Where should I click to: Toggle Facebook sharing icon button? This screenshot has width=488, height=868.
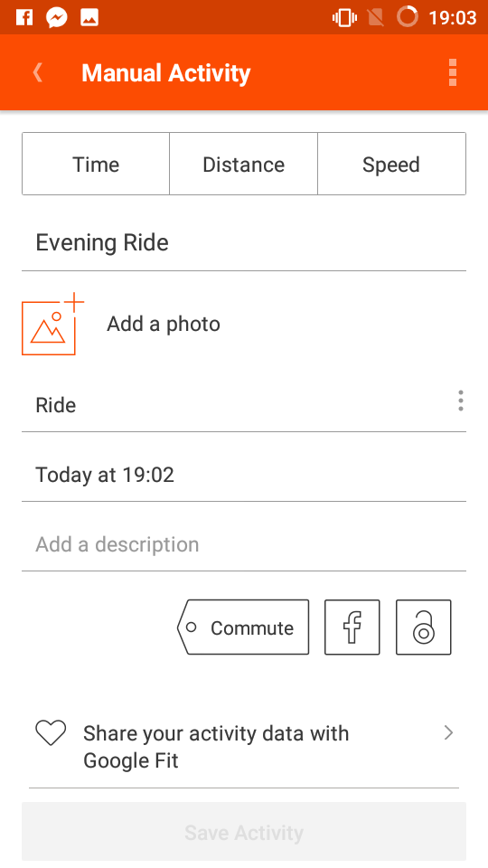(x=352, y=627)
